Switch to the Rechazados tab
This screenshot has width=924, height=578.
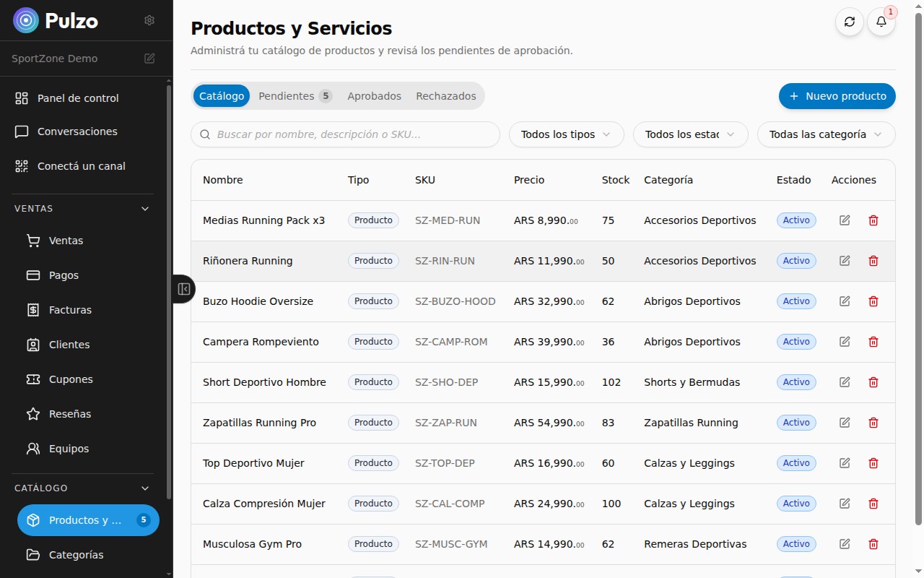(445, 96)
